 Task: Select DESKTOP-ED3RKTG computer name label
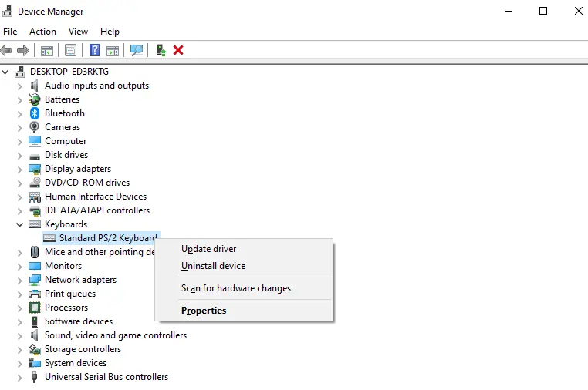(x=69, y=72)
